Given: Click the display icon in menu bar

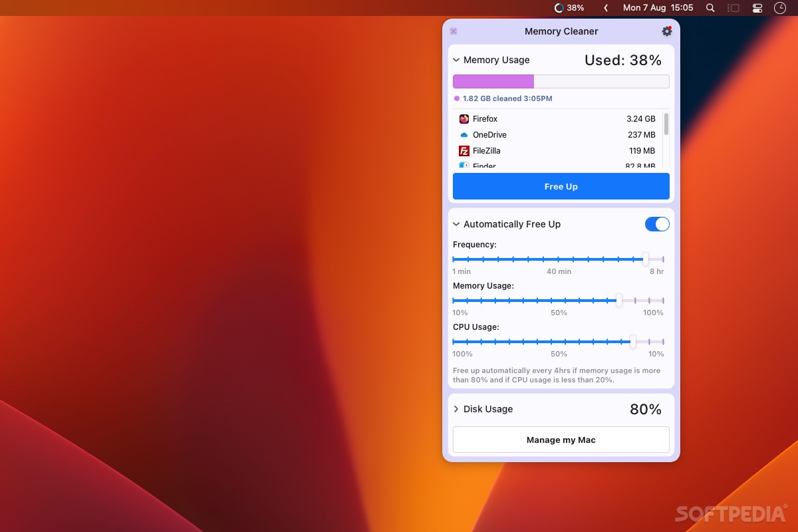Looking at the screenshot, I should (x=733, y=8).
